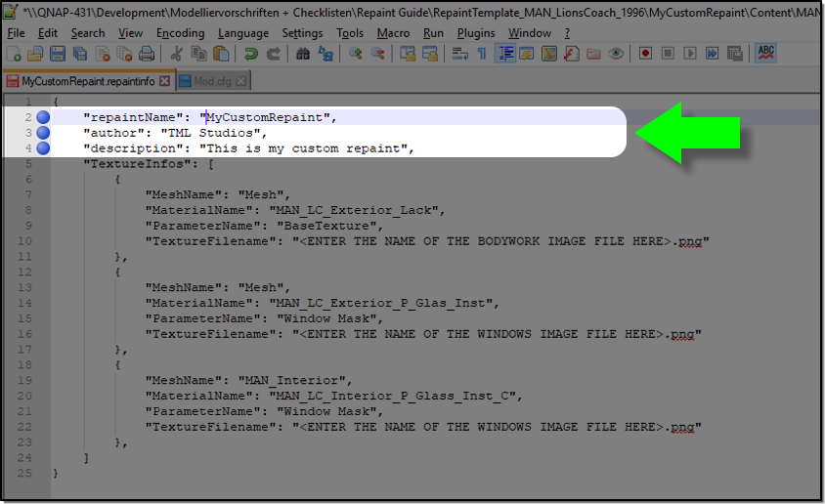Open the Language menu

point(243,33)
